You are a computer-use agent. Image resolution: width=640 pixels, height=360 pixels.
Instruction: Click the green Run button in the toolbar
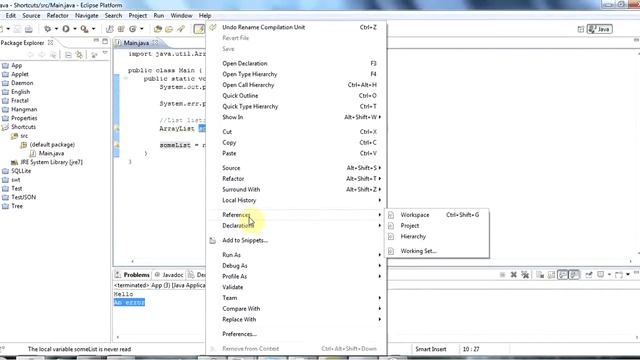click(66, 29)
